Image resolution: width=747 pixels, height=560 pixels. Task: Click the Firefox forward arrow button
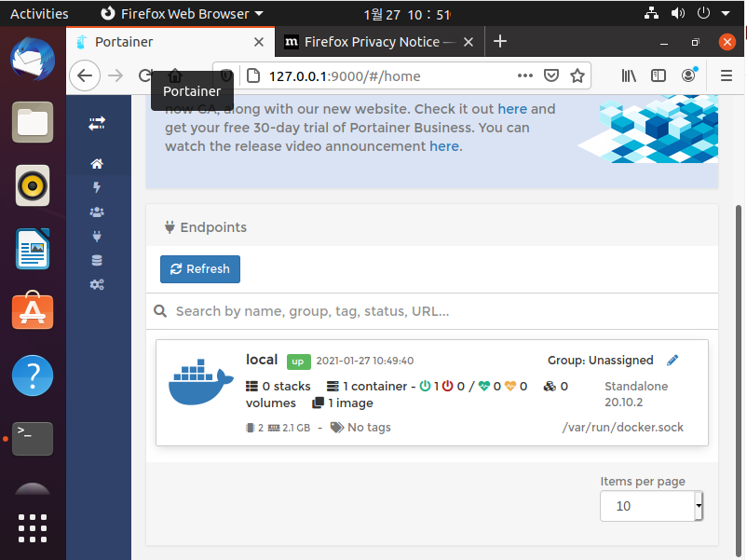click(x=115, y=75)
